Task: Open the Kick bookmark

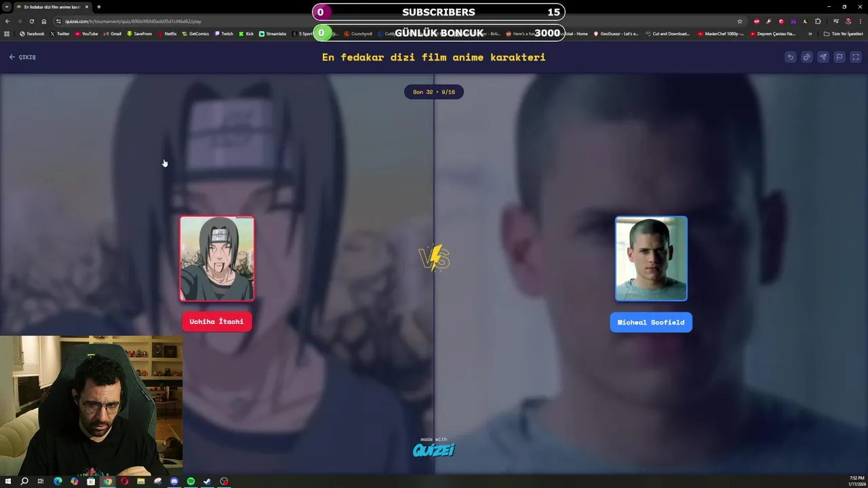Action: click(x=246, y=34)
